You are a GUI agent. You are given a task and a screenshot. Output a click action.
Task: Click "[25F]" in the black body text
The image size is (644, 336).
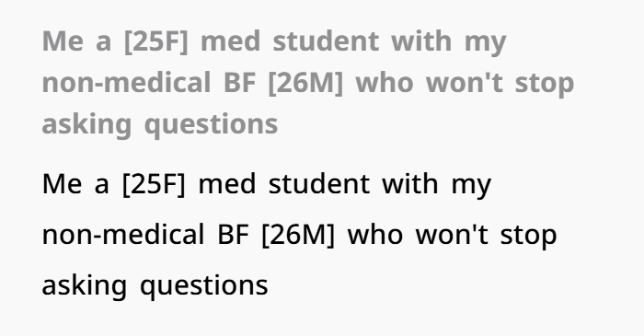tap(155, 184)
